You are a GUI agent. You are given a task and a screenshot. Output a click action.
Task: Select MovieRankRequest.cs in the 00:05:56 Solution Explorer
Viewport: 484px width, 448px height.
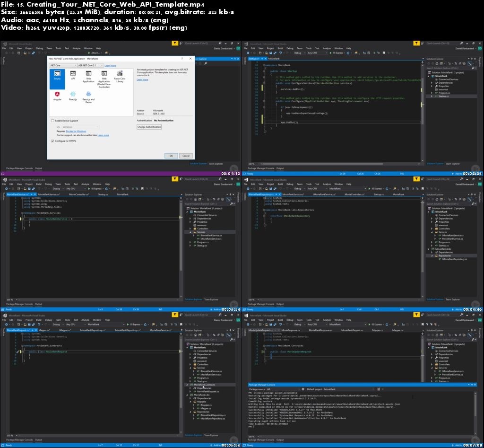(x=208, y=391)
